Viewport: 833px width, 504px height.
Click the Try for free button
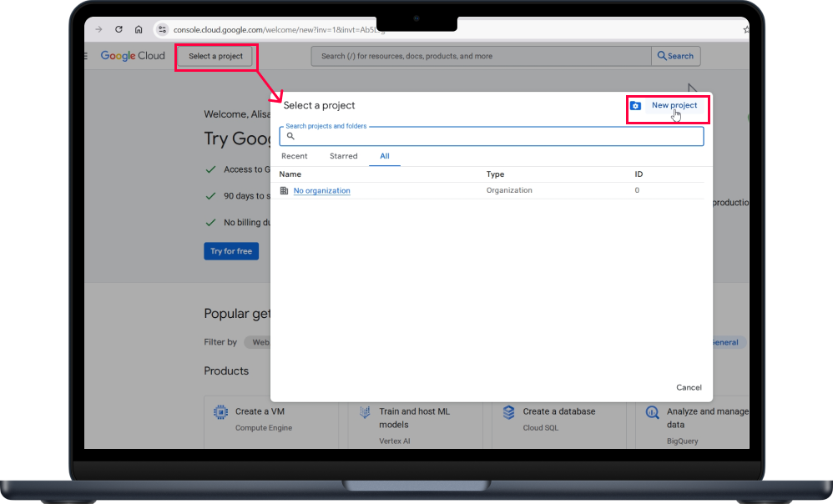click(231, 251)
